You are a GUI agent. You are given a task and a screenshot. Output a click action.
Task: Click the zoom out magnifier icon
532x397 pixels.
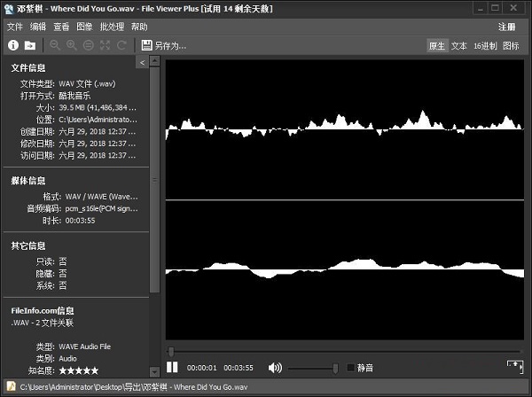pos(55,45)
